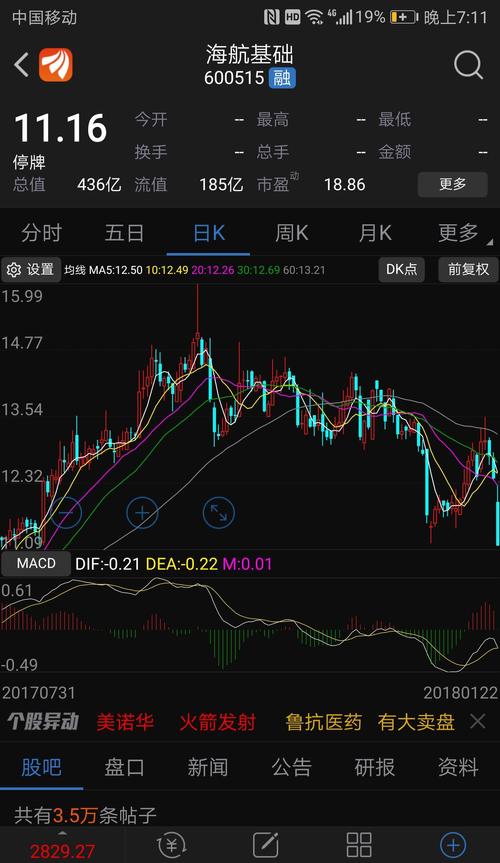
Task: Open the yuan trade icon in bottom bar
Action: tap(171, 844)
